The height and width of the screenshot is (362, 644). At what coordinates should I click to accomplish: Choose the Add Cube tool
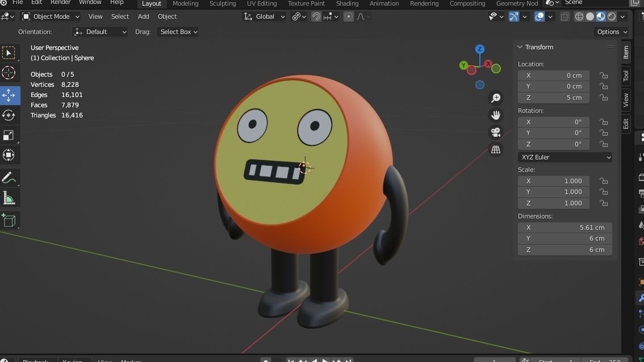pyautogui.click(x=9, y=221)
